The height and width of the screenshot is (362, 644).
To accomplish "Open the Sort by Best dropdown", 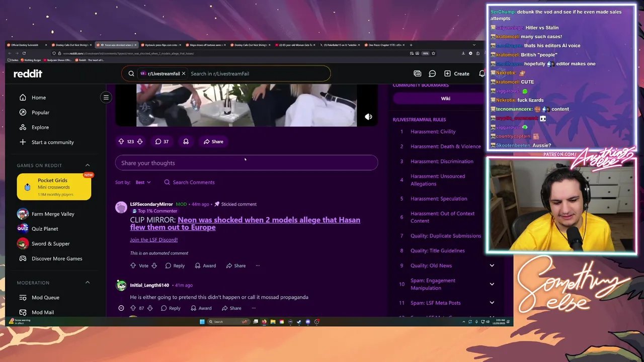I will click(143, 183).
